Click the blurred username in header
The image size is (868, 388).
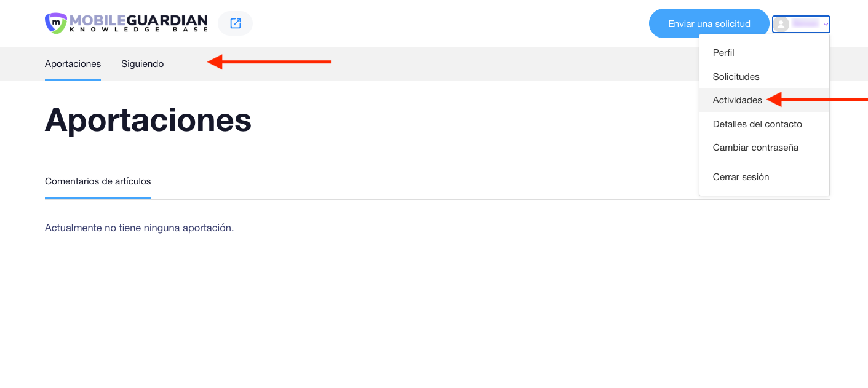805,24
